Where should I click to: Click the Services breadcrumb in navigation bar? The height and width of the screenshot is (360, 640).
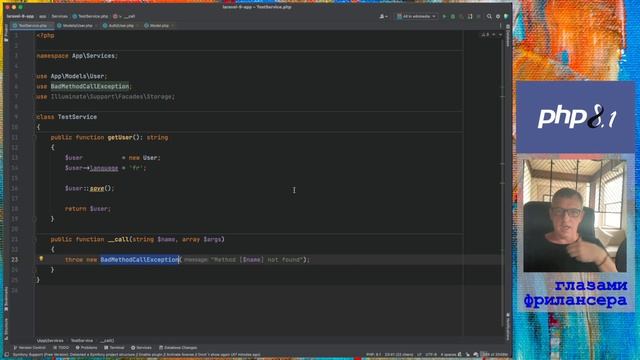tap(59, 16)
